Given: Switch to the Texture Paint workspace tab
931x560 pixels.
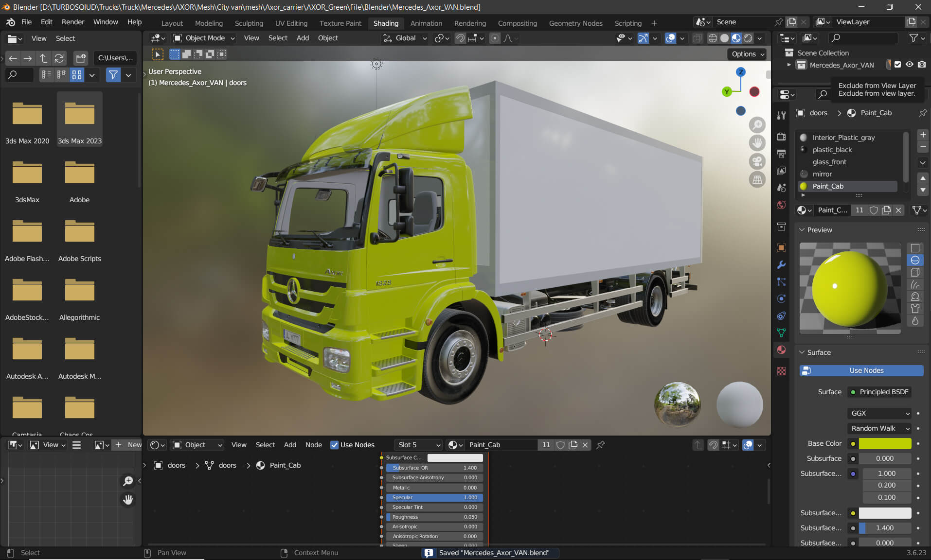Looking at the screenshot, I should click(x=340, y=23).
